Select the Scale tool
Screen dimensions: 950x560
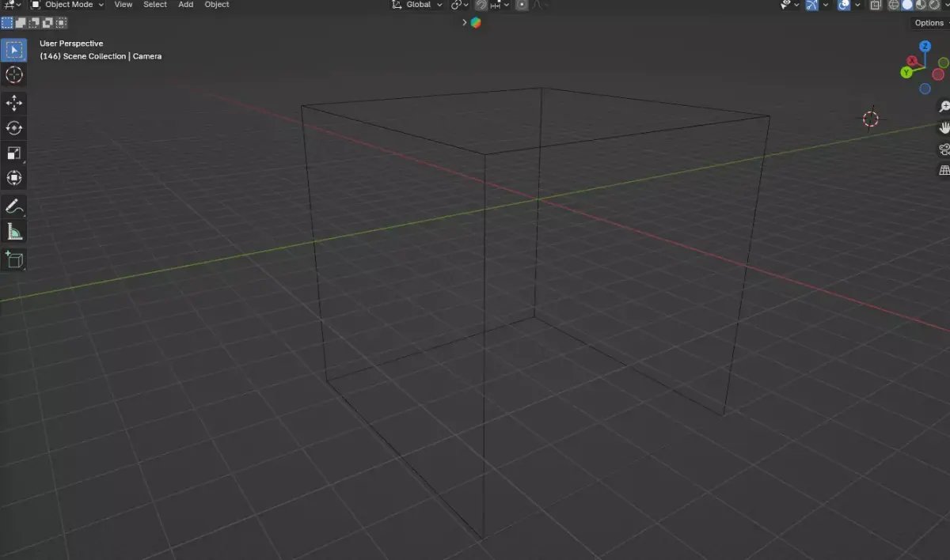[x=14, y=153]
